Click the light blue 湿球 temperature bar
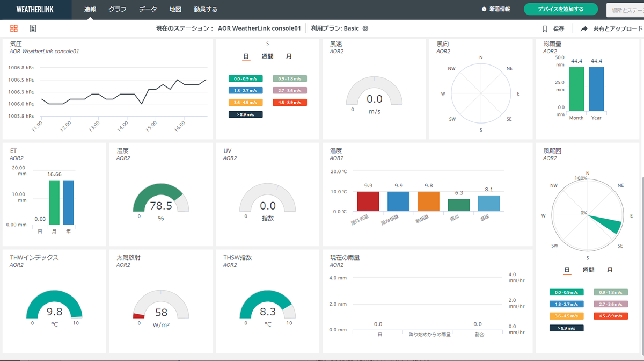Viewport: 644px width, 361px height. [x=489, y=203]
